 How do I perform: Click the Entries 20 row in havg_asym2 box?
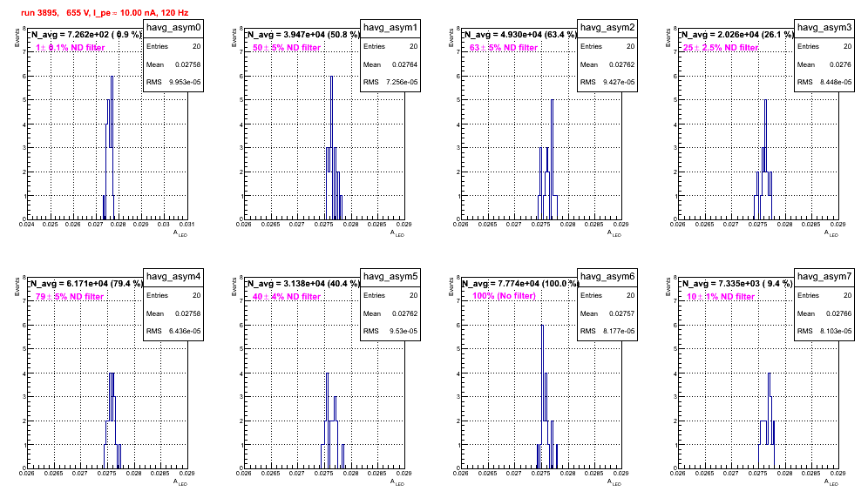pos(607,46)
